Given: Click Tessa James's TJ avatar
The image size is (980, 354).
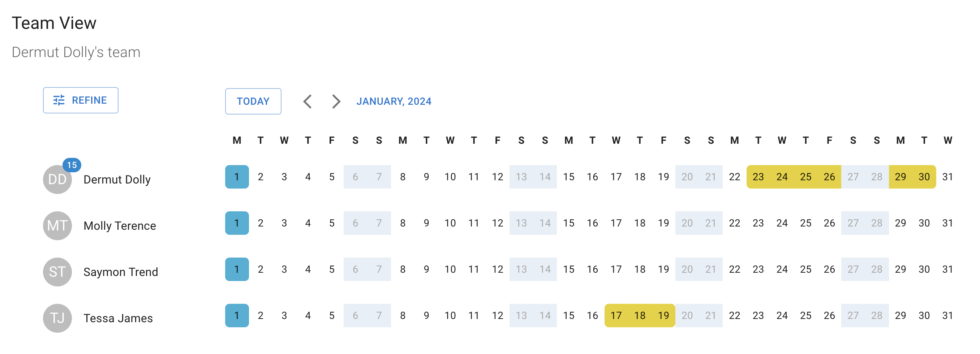Looking at the screenshot, I should [x=57, y=318].
